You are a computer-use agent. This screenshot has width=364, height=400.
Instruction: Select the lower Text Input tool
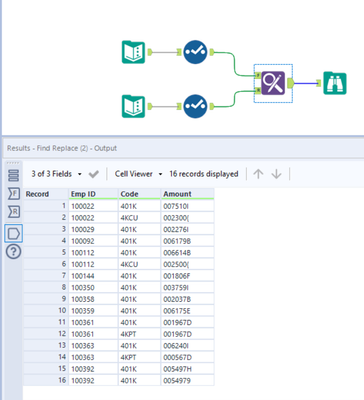pos(133,106)
